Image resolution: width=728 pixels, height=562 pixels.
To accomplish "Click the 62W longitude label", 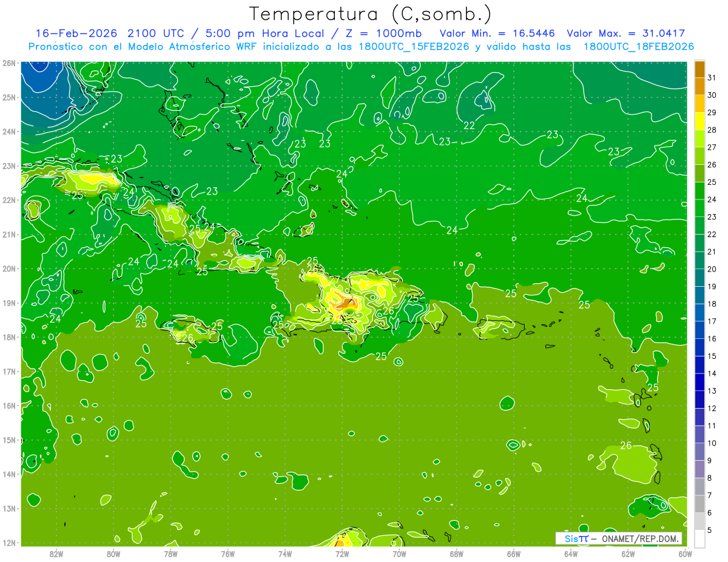I will [x=628, y=553].
